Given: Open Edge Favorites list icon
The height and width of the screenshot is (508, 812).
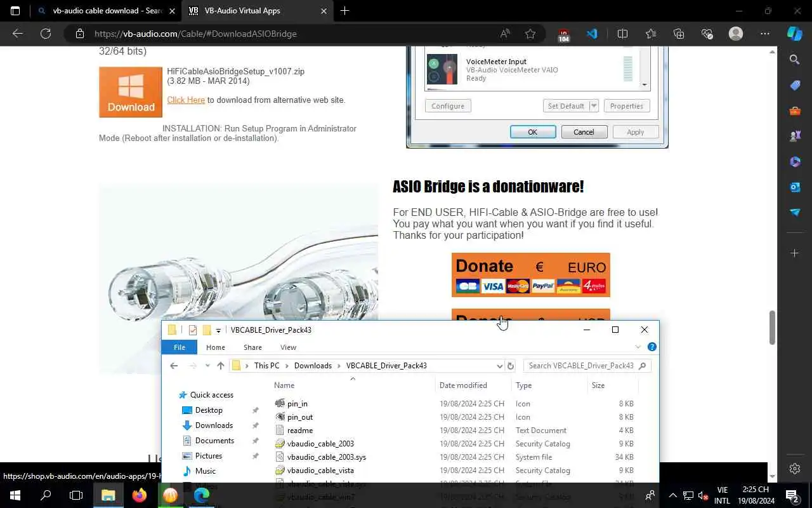Looking at the screenshot, I should 651,34.
